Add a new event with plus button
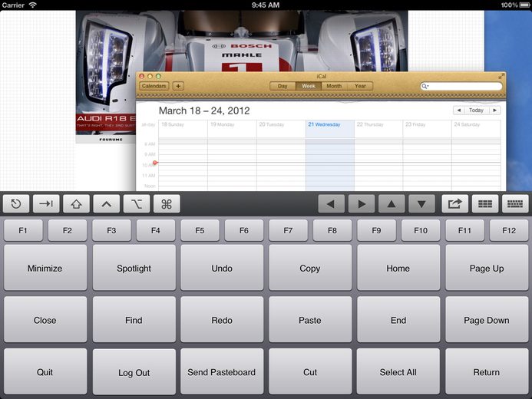 (178, 86)
